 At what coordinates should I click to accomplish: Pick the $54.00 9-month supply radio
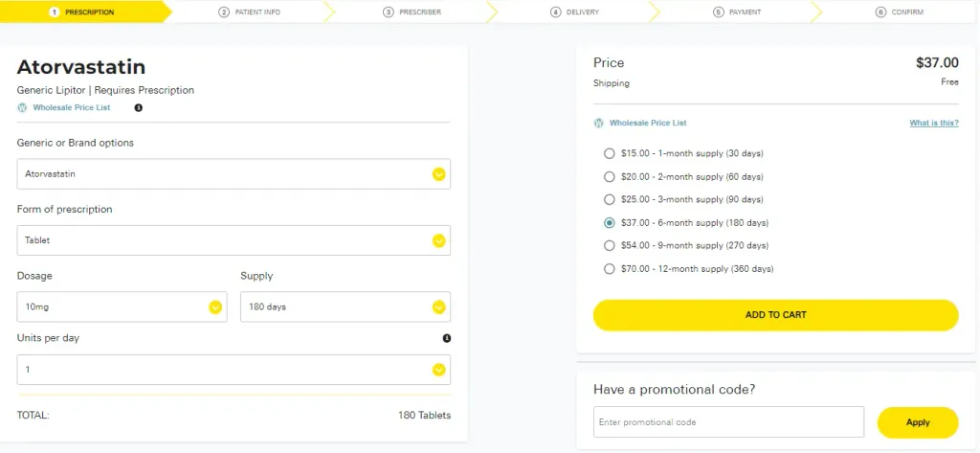coord(610,245)
